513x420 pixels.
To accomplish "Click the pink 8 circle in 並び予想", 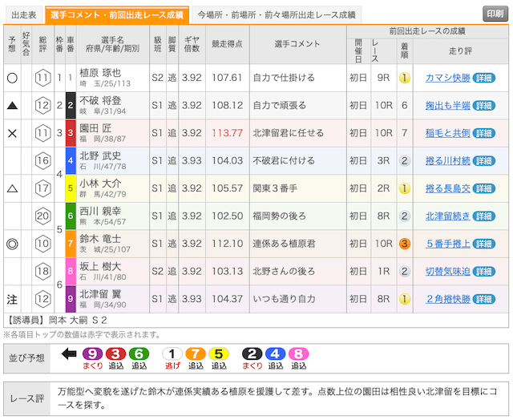I will pos(297,353).
